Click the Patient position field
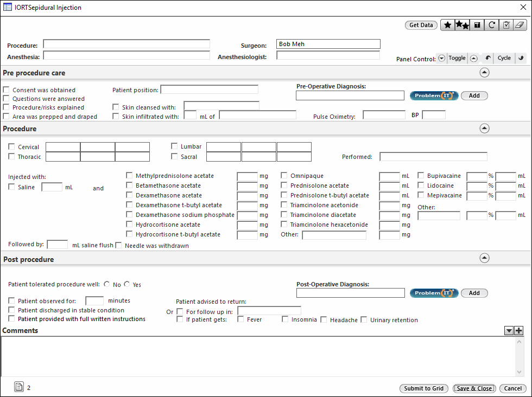The height and width of the screenshot is (397, 532). click(210, 89)
